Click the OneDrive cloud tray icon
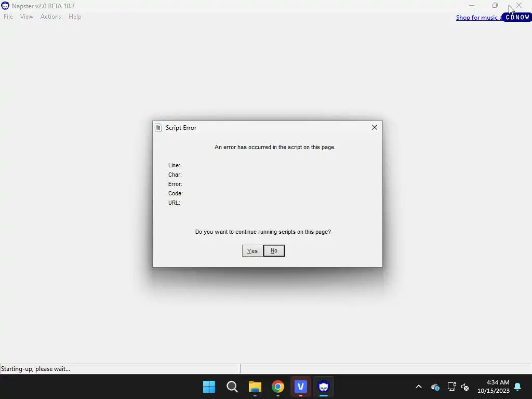This screenshot has height=399, width=532. (435, 387)
